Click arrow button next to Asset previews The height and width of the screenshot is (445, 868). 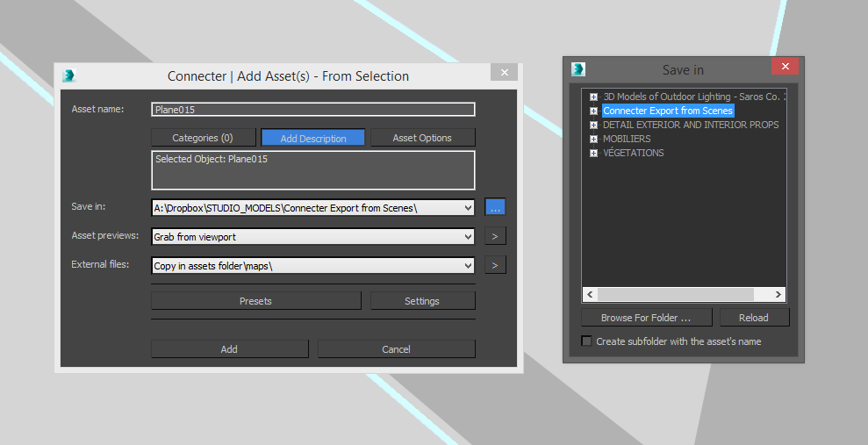point(496,236)
